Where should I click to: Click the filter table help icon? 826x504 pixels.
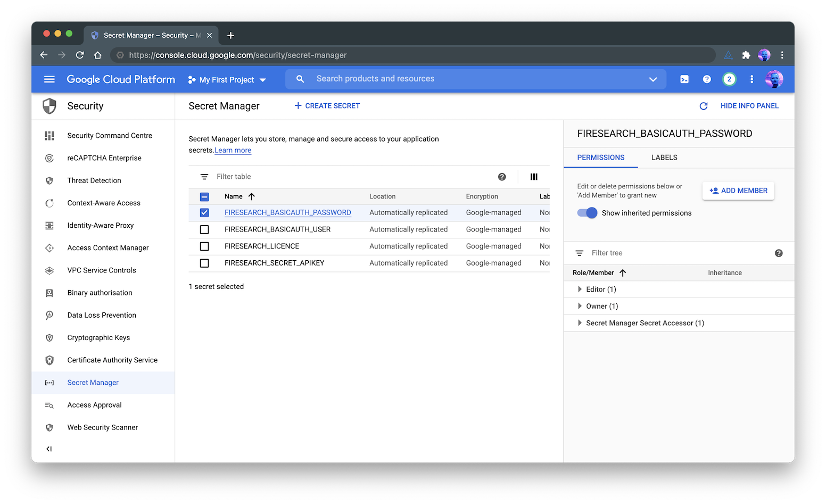tap(502, 177)
